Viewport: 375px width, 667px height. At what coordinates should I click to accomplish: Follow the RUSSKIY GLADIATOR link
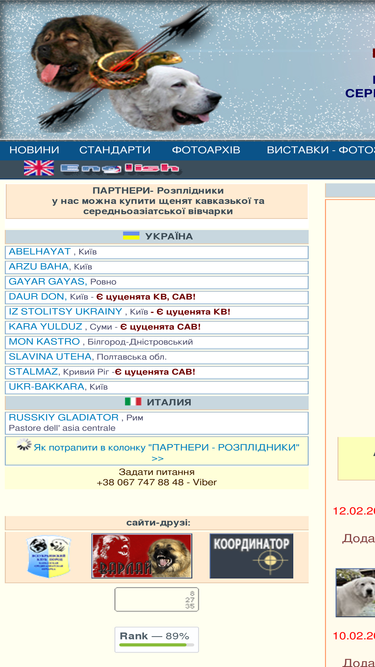(x=63, y=417)
